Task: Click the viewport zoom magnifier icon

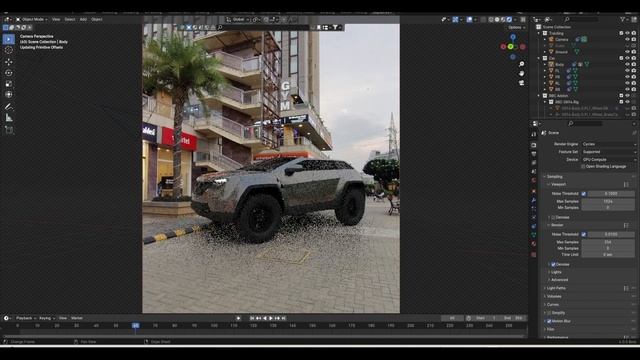Action: (521, 64)
